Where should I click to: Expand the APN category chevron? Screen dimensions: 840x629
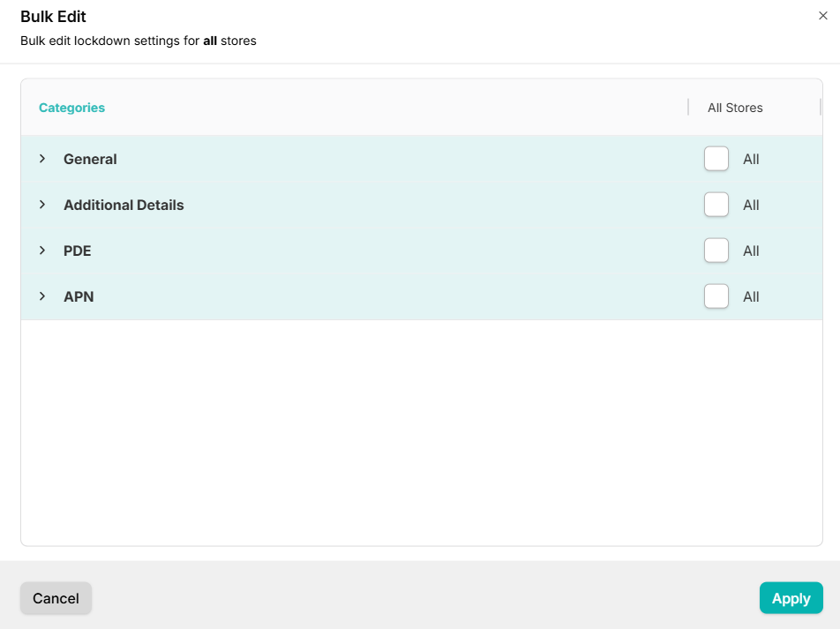41,296
